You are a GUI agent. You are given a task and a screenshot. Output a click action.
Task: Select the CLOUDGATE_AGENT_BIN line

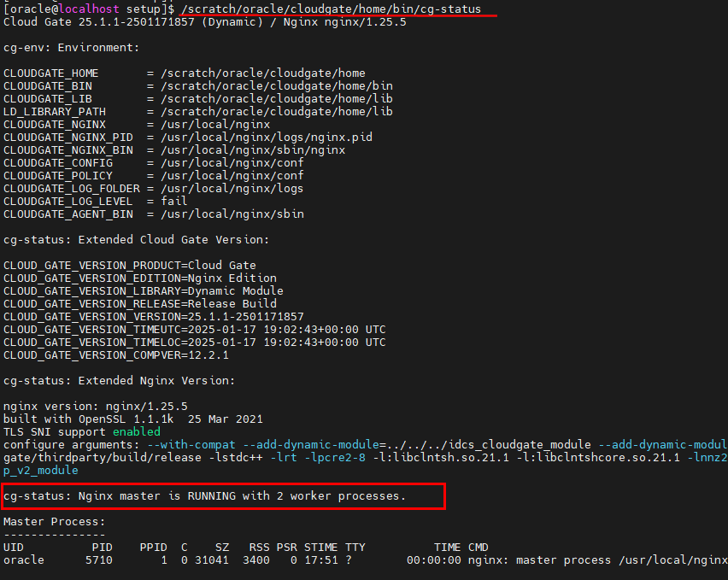[154, 214]
